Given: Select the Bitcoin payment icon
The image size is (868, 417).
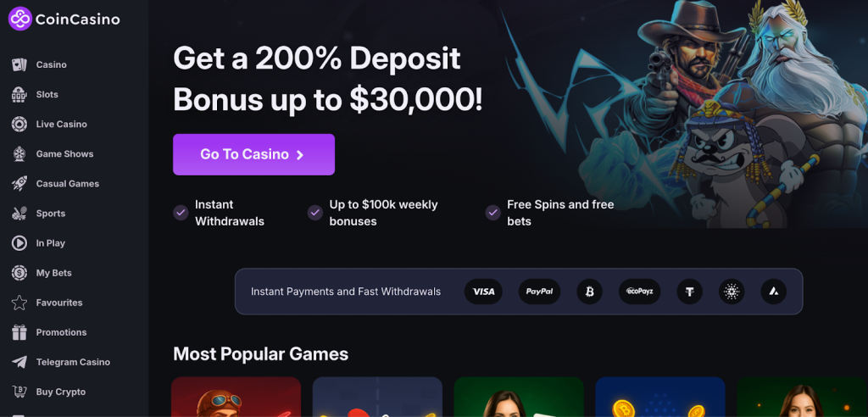Looking at the screenshot, I should click(x=590, y=292).
